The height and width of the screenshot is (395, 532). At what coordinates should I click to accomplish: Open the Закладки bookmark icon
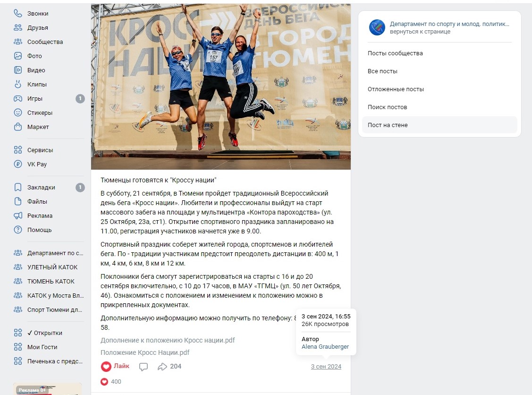tap(17, 188)
